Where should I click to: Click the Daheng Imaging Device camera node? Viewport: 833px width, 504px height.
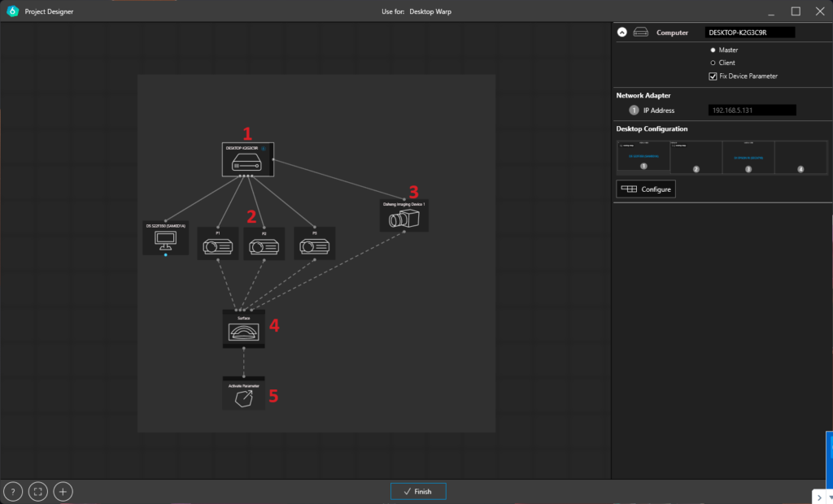pyautogui.click(x=404, y=217)
